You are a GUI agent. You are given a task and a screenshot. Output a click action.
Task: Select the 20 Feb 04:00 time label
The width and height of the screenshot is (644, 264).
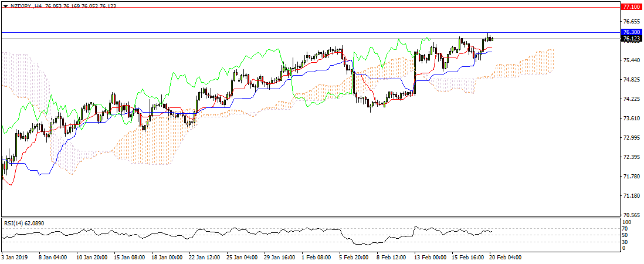click(x=505, y=257)
